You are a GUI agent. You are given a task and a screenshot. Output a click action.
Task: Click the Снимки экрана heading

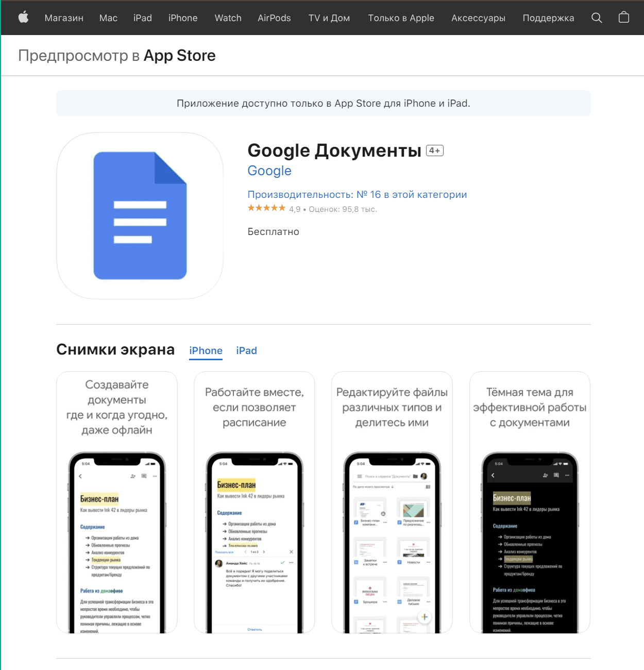click(115, 349)
